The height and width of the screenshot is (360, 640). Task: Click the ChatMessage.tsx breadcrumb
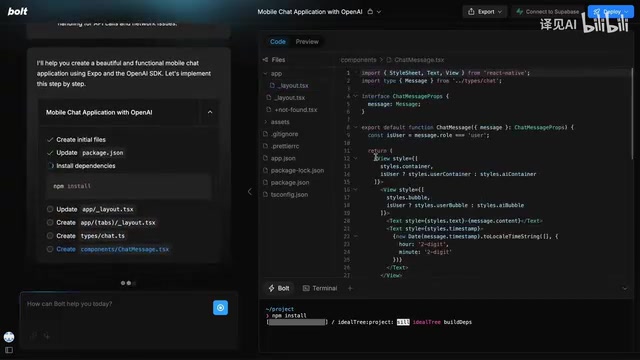click(419, 60)
